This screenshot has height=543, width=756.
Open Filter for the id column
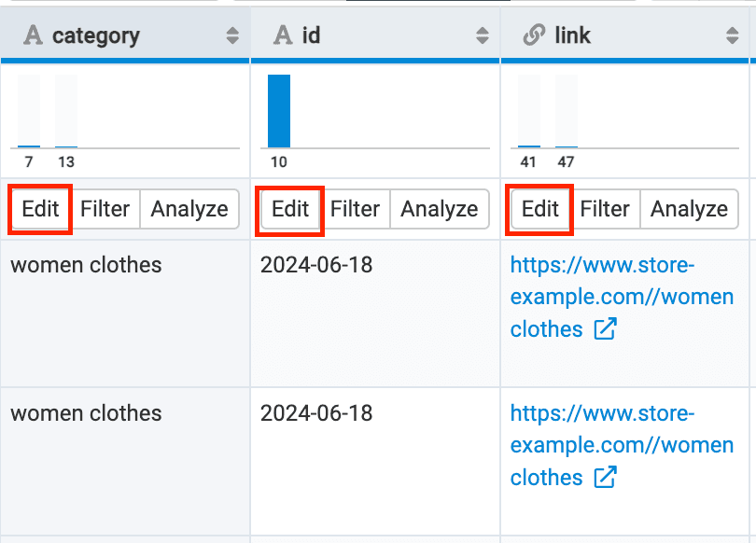(355, 209)
